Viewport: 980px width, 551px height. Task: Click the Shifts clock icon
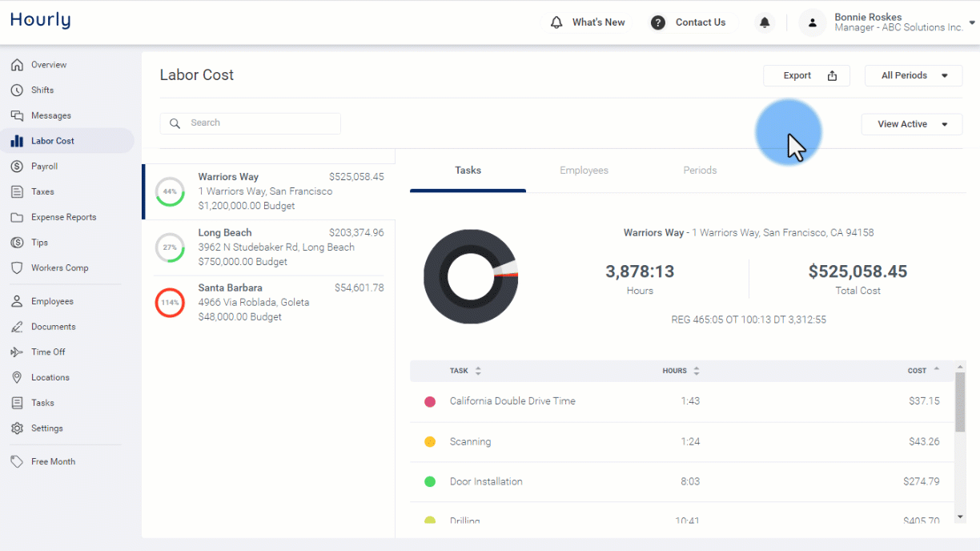(x=17, y=90)
